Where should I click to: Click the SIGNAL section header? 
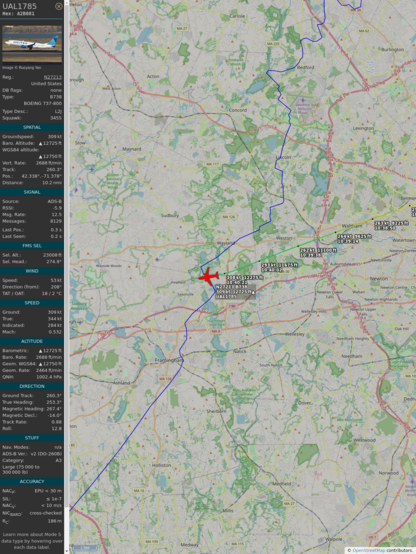pos(32,192)
